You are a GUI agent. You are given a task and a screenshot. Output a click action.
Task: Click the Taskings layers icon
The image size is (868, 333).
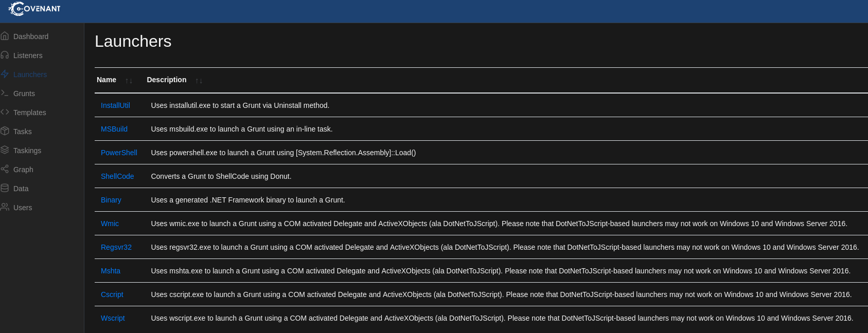(x=5, y=150)
